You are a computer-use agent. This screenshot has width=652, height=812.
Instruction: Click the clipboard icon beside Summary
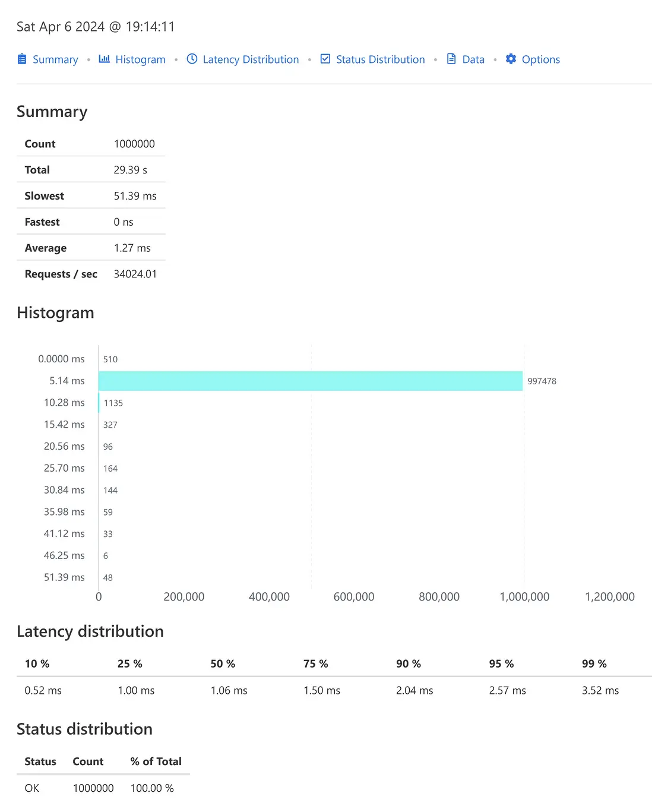pyautogui.click(x=22, y=59)
